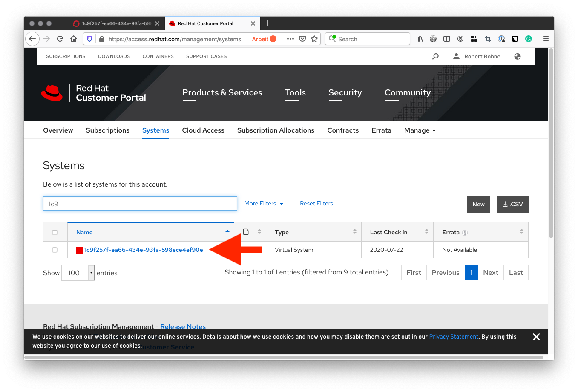Click the browser reload icon
This screenshot has height=392, width=578.
pos(60,39)
